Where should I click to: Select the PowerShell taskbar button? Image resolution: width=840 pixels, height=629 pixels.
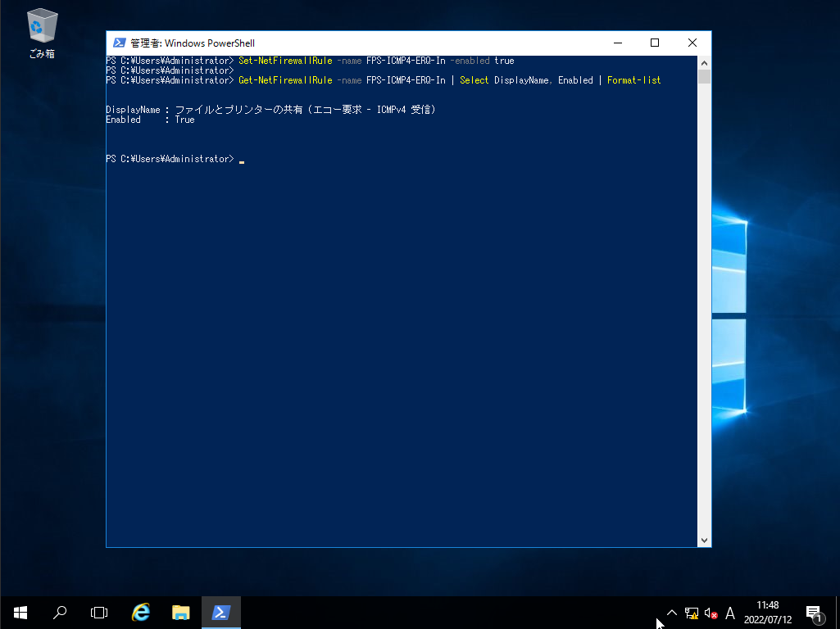coord(220,612)
